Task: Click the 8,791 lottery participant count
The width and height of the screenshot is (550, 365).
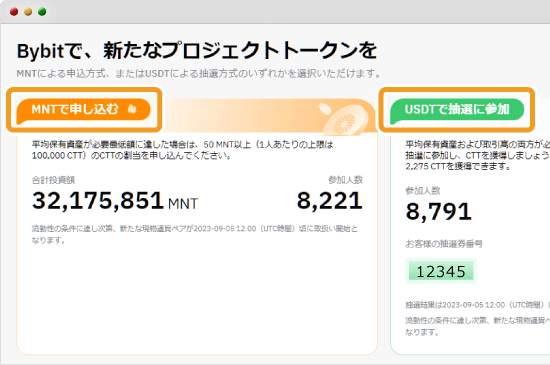Action: (438, 211)
